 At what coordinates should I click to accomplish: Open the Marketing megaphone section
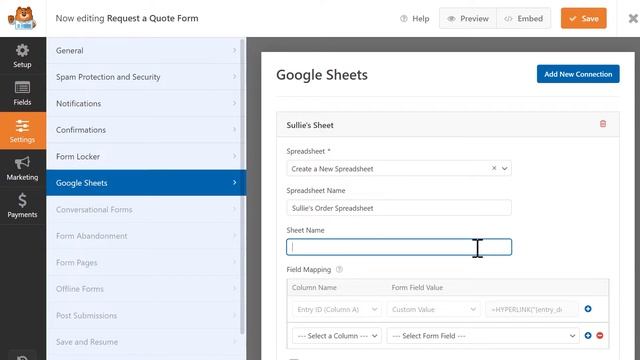point(22,168)
